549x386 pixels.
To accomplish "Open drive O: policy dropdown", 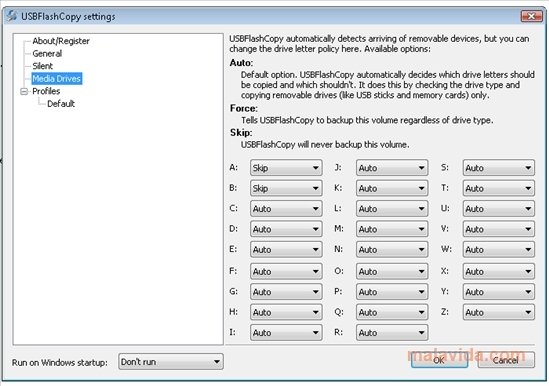I will point(392,271).
